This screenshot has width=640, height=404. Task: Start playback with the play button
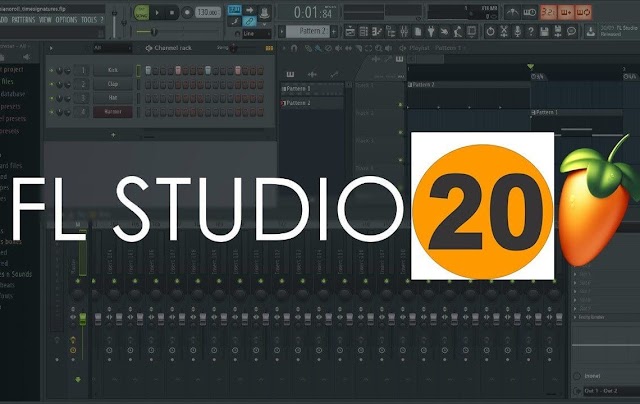pyautogui.click(x=157, y=13)
